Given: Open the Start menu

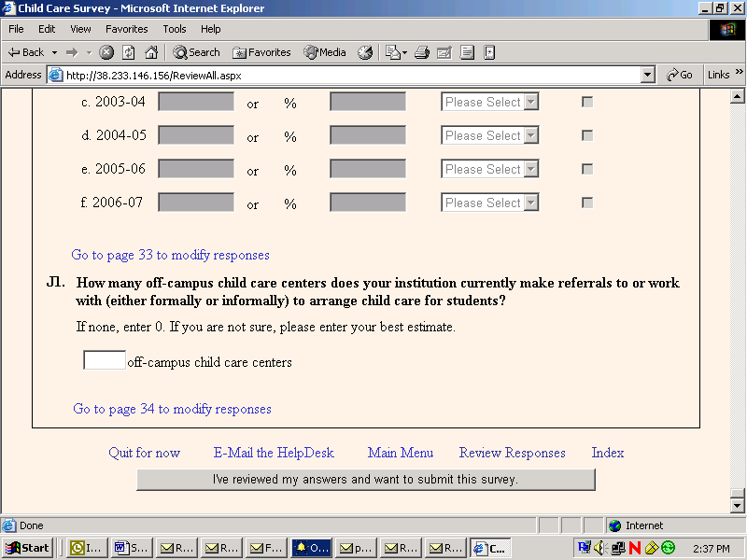Looking at the screenshot, I should [27, 548].
